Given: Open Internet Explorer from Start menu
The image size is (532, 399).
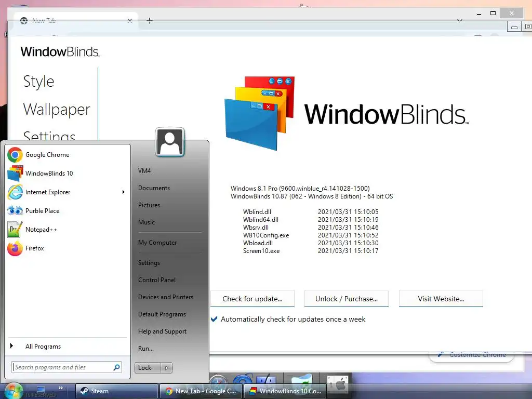Looking at the screenshot, I should (67, 192).
